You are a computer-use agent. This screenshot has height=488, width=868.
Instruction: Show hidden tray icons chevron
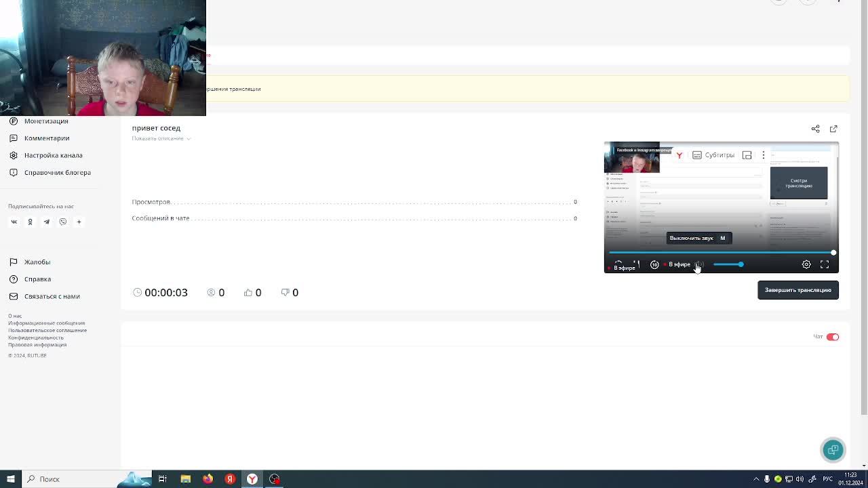pos(756,479)
